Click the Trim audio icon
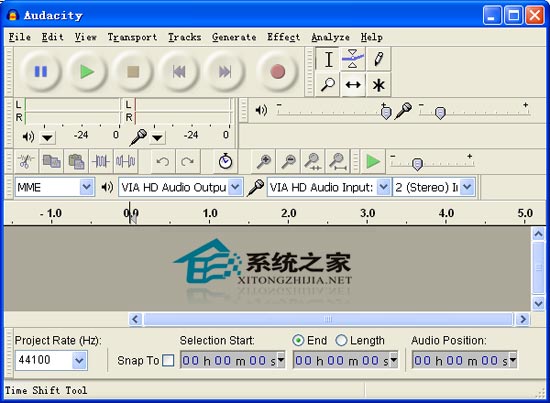 pos(101,162)
